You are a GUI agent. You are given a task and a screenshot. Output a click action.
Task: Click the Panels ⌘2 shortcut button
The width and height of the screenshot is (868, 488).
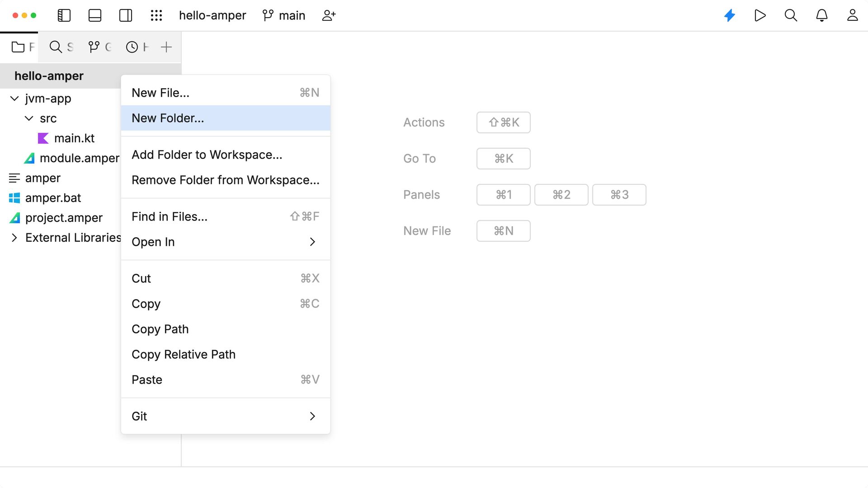coord(561,195)
